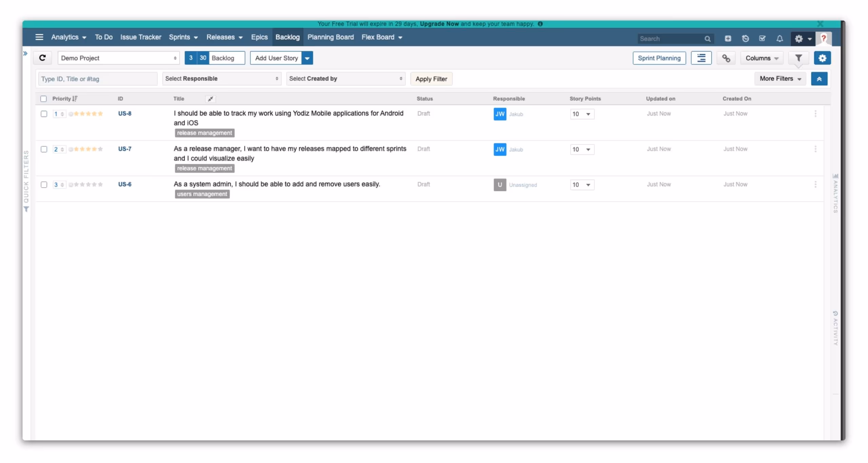The width and height of the screenshot is (868, 463).
Task: Collapse the filter bar with up-arrow
Action: (819, 79)
